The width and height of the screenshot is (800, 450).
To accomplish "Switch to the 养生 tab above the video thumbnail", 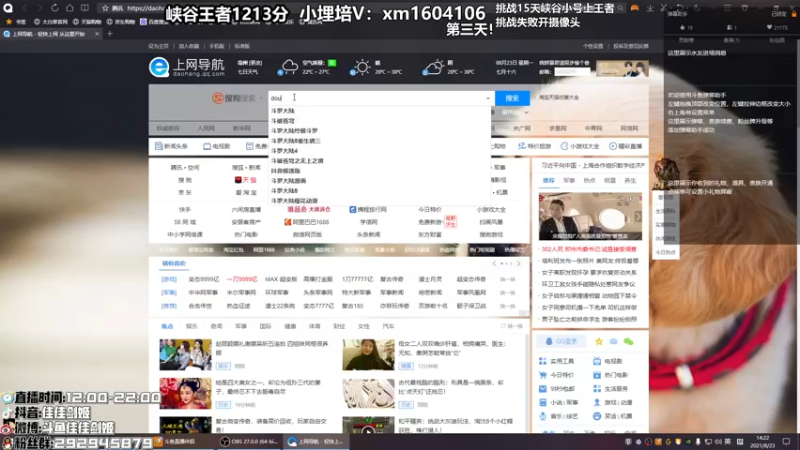I will click(631, 181).
